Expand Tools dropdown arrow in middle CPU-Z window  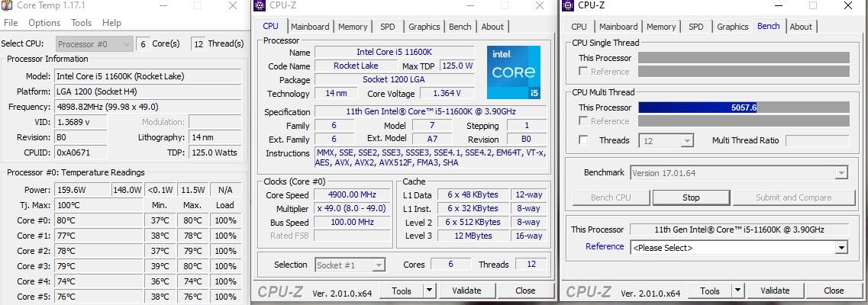click(x=430, y=291)
